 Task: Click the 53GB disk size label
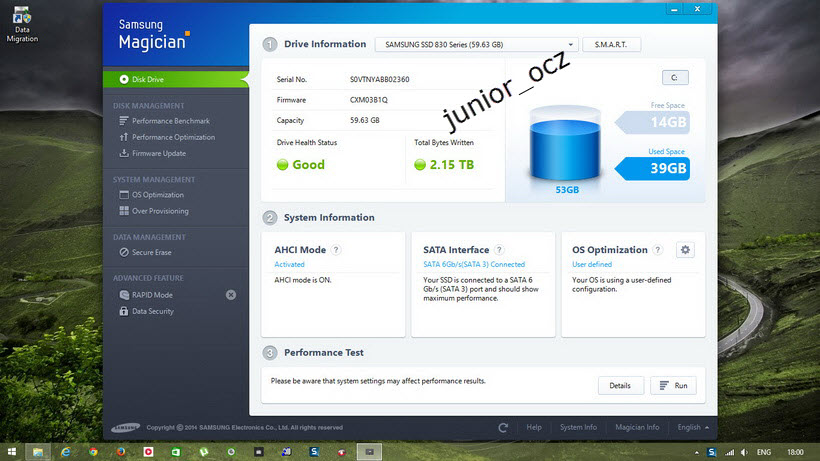point(567,190)
